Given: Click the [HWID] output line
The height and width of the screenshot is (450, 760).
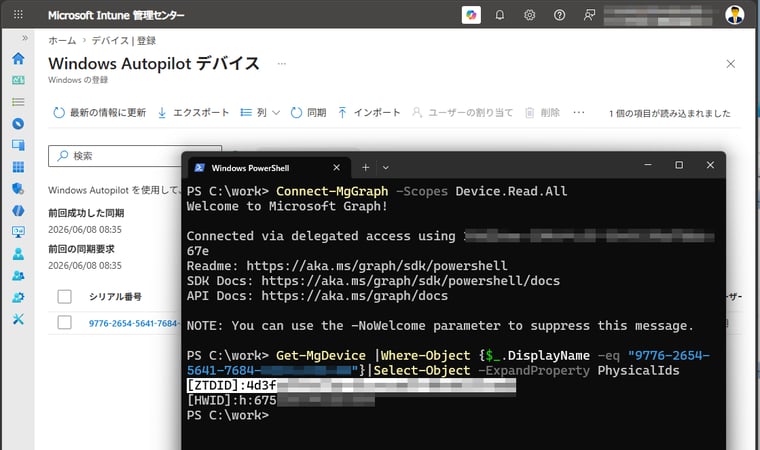Looking at the screenshot, I should pyautogui.click(x=281, y=401).
